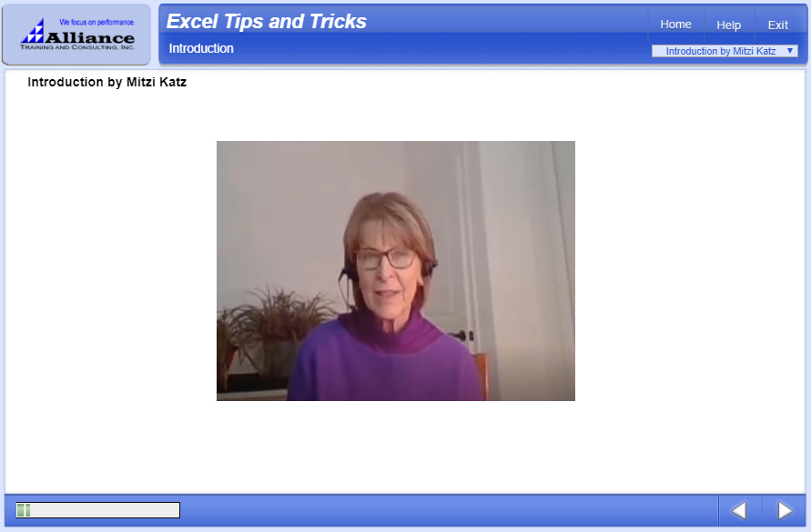Click the Introduction section subtitle

pyautogui.click(x=201, y=48)
